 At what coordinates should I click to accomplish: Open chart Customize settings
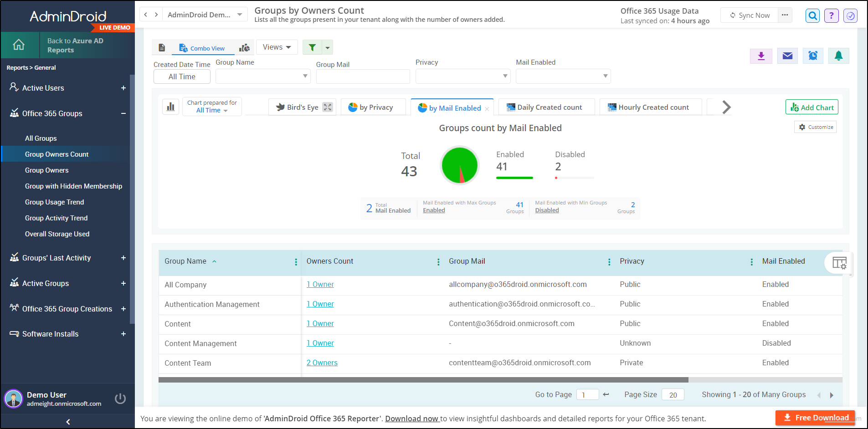click(816, 127)
